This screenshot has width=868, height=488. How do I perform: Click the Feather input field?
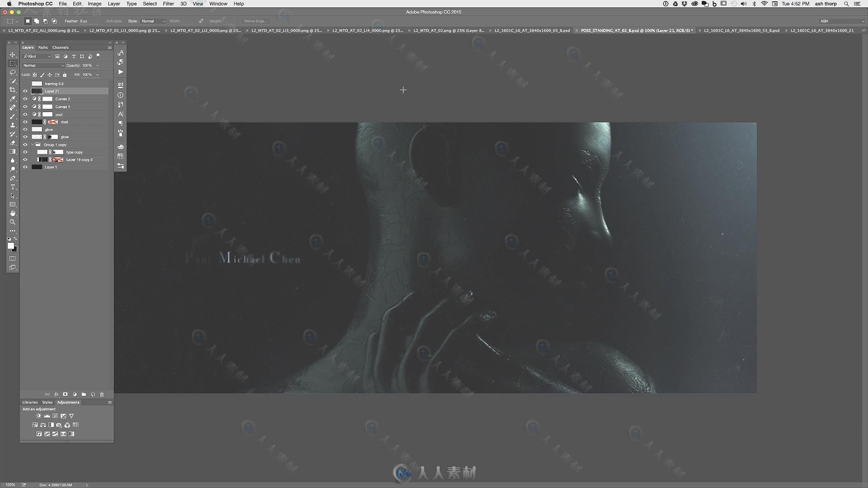pos(88,21)
